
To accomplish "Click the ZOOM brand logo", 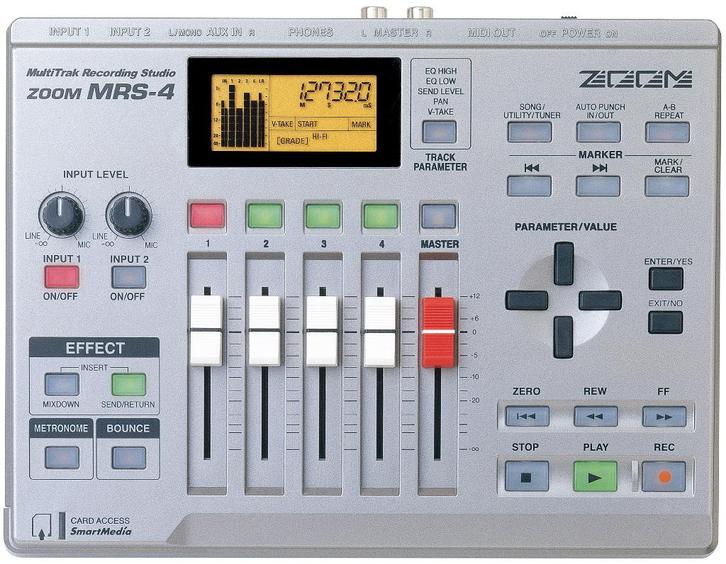I will pyautogui.click(x=635, y=79).
